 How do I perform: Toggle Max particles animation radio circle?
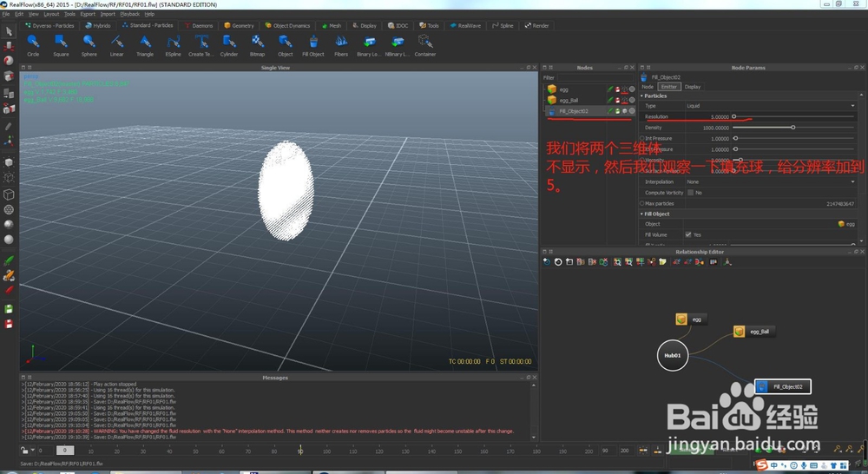pos(642,204)
